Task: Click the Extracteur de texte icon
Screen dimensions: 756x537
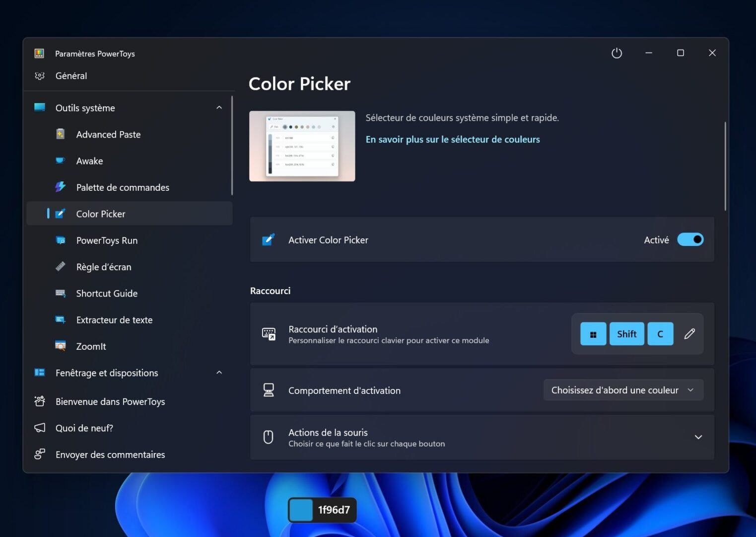Action: pos(60,319)
